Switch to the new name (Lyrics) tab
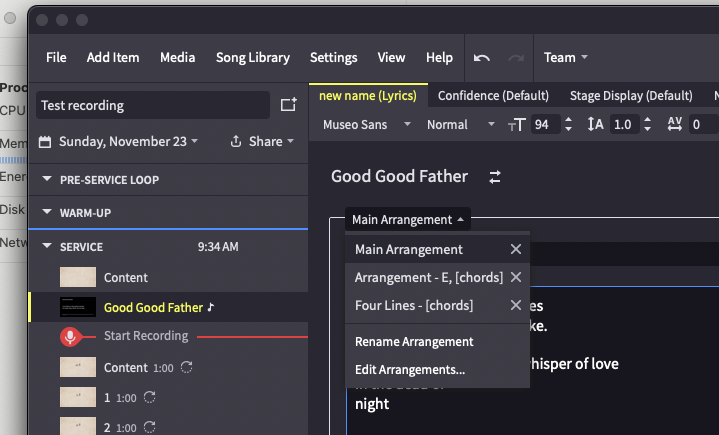719x435 pixels. pyautogui.click(x=368, y=95)
